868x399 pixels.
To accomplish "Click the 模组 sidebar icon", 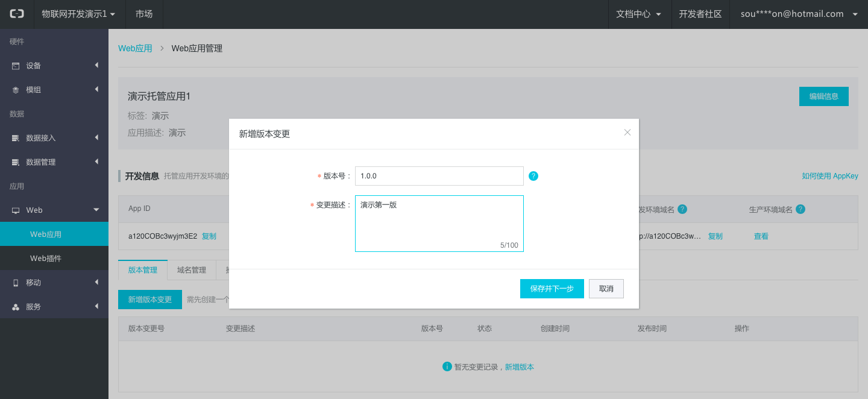I will tap(16, 90).
